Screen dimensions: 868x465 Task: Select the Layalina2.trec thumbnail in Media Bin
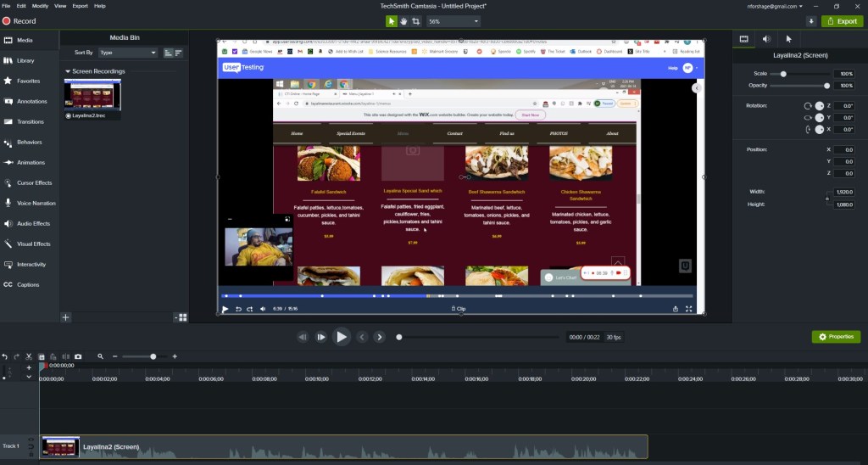pyautogui.click(x=92, y=95)
